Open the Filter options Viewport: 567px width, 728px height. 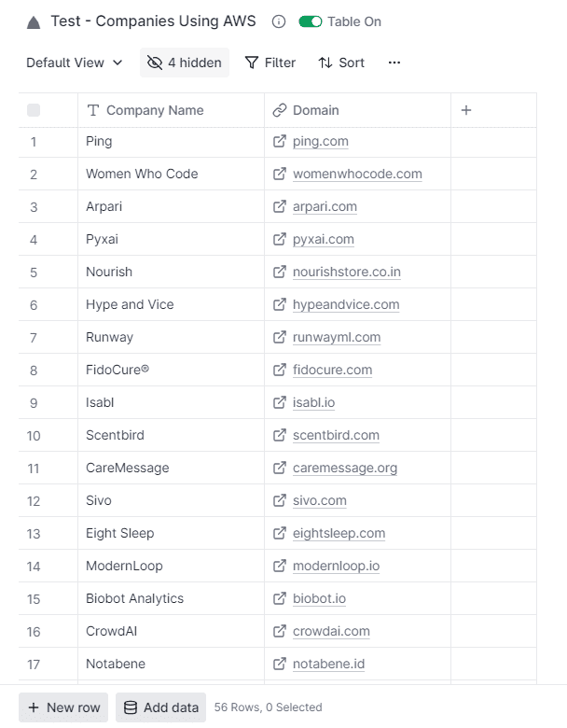click(270, 63)
